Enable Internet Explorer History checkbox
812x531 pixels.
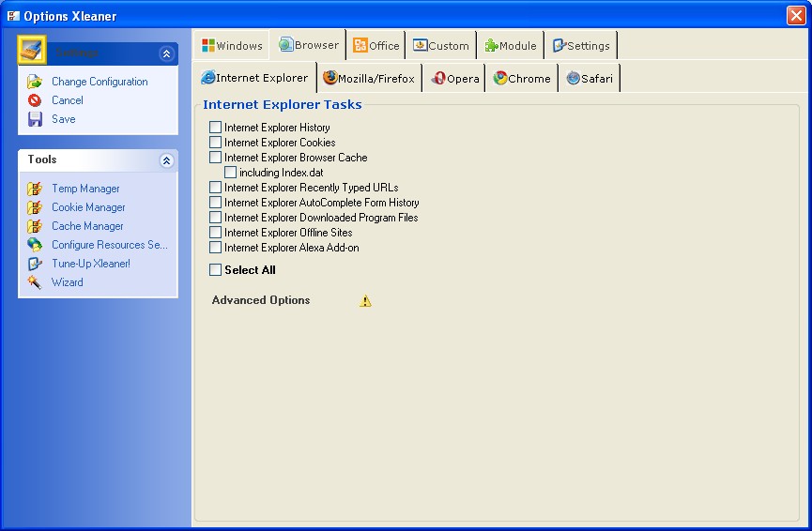pos(215,128)
